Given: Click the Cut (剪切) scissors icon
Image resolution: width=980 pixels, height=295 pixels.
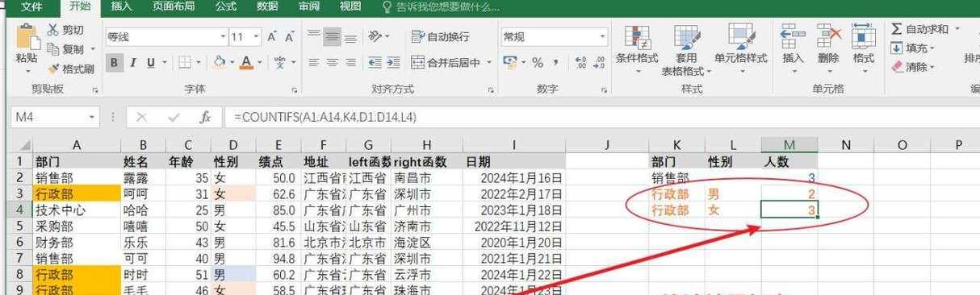Looking at the screenshot, I should click(x=53, y=30).
